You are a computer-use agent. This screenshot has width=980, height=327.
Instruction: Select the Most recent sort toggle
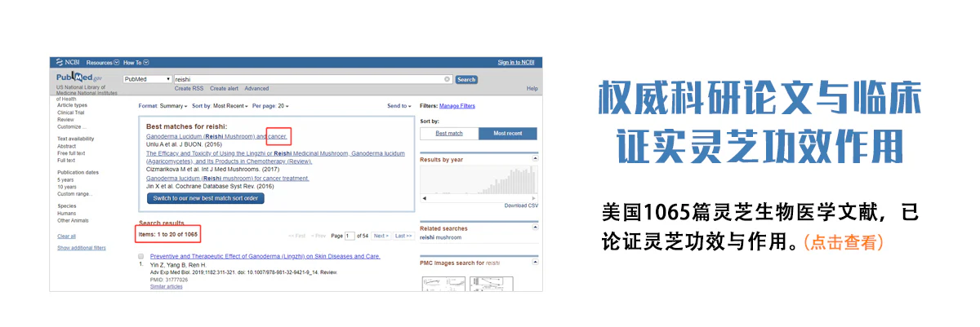pyautogui.click(x=507, y=133)
